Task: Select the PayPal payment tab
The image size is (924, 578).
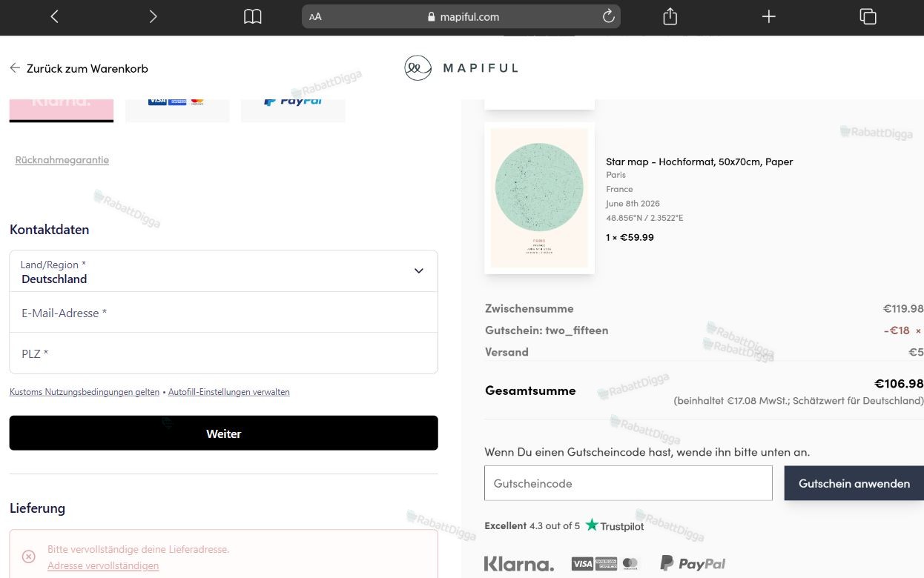Action: point(293,110)
